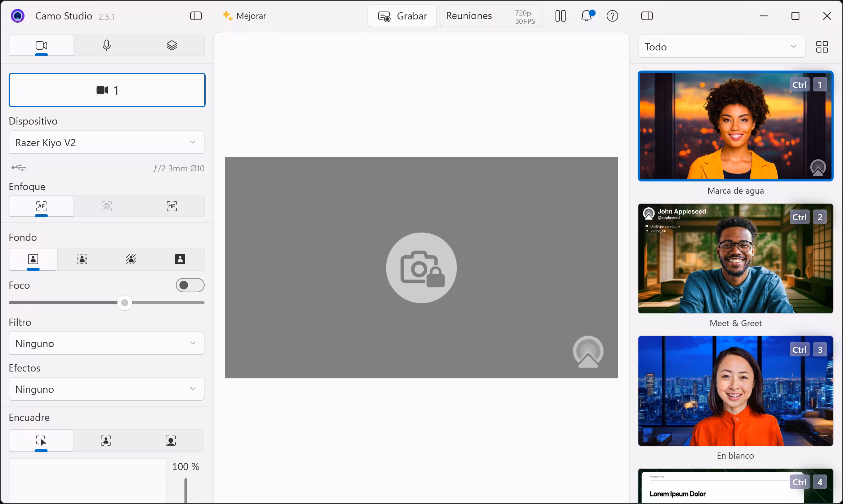Screen dimensions: 843x504
Task: Select autofocus AF mode
Action: pyautogui.click(x=41, y=206)
